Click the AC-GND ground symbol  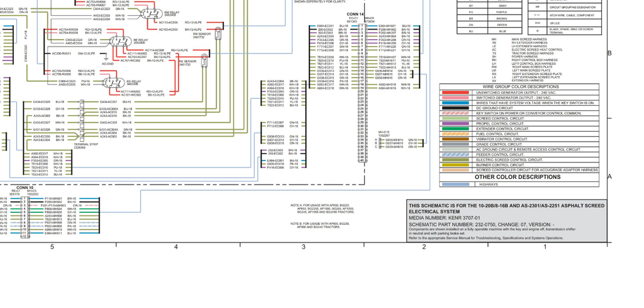pyautogui.click(x=106, y=58)
